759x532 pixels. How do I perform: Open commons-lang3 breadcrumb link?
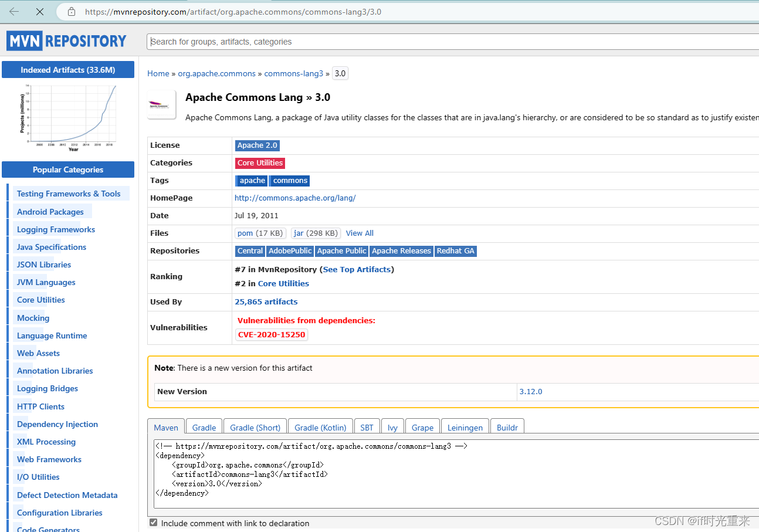click(294, 73)
